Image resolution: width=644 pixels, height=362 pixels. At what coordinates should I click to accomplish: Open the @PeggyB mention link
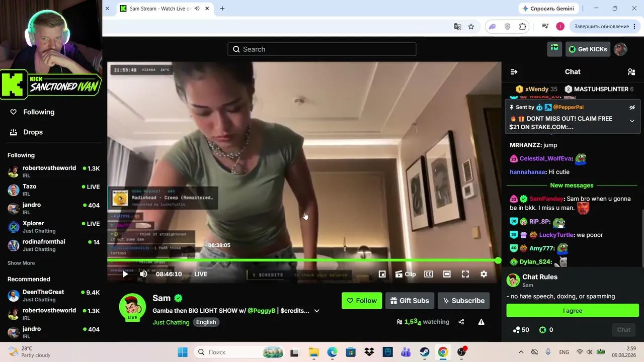[x=261, y=311]
